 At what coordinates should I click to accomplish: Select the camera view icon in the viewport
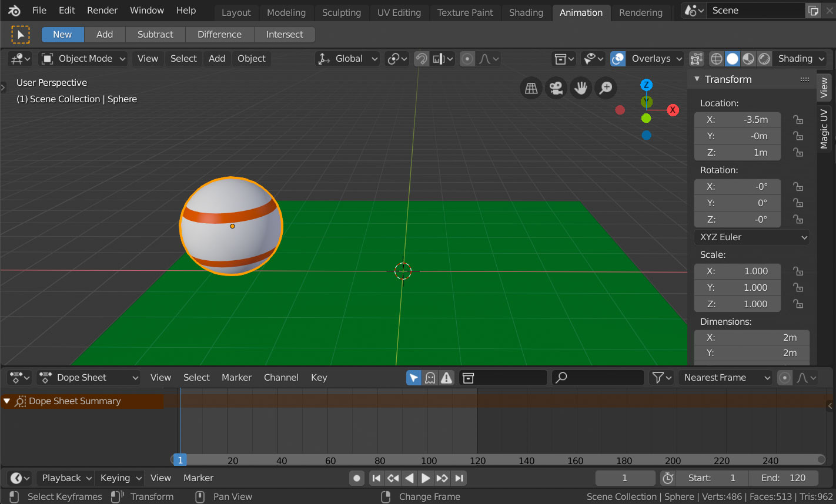(556, 88)
